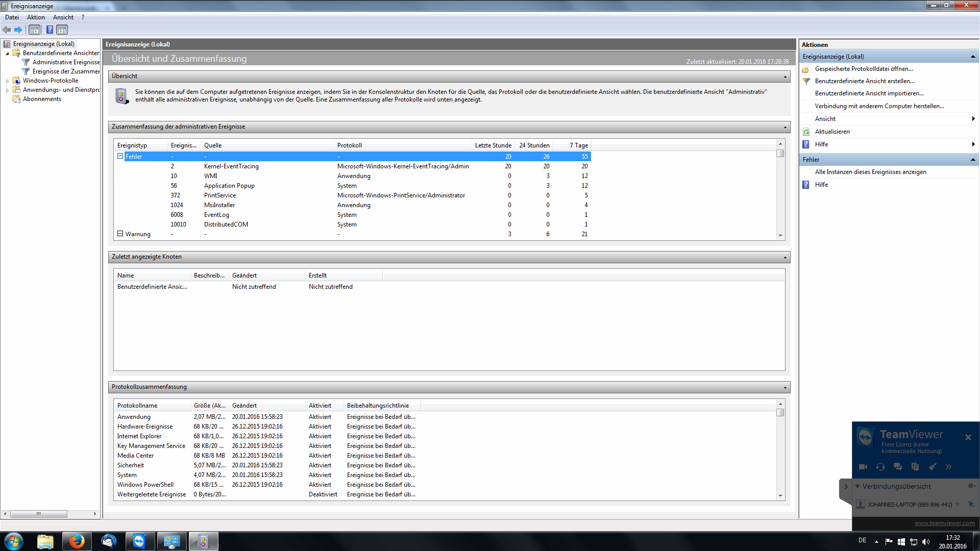
Task: Open TeamViewer audio via the headset icon
Action: [880, 467]
